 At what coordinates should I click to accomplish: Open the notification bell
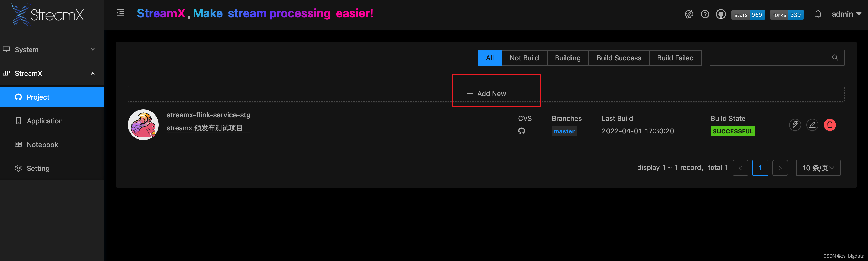[x=818, y=14]
